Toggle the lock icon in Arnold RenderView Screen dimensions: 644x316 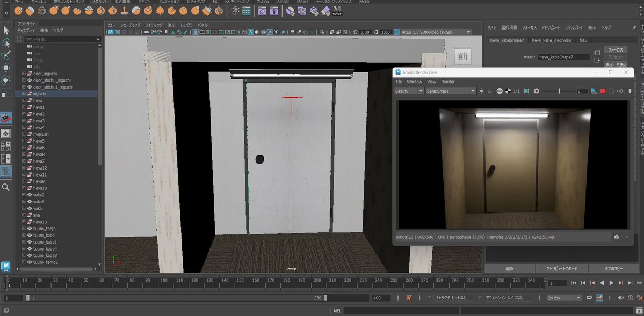[x=489, y=91]
